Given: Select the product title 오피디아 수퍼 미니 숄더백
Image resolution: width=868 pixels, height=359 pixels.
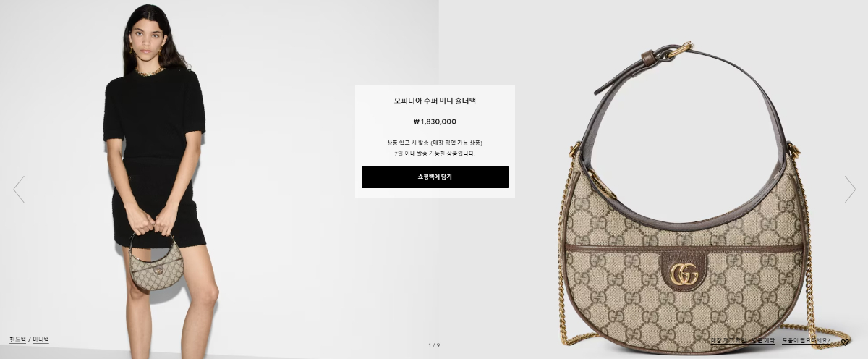Looking at the screenshot, I should tap(435, 101).
